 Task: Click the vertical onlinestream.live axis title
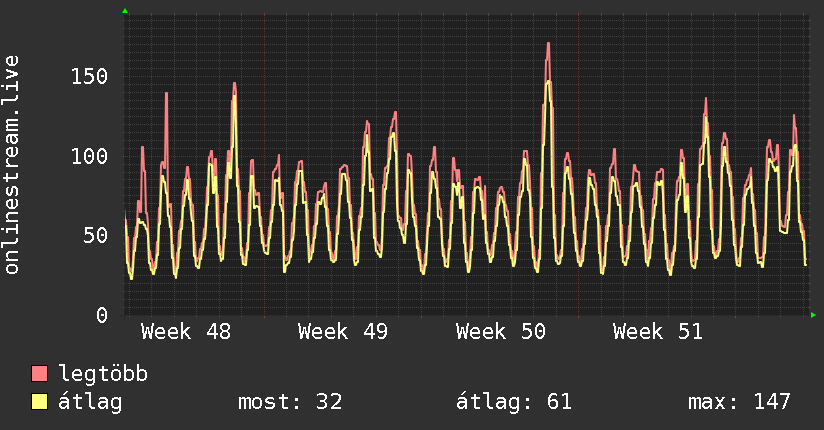coord(12,165)
